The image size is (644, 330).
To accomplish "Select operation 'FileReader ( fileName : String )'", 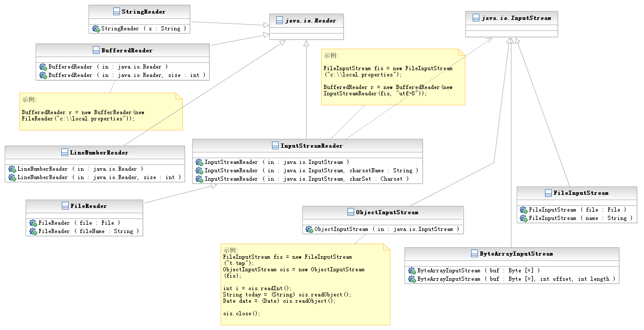I will (x=89, y=231).
